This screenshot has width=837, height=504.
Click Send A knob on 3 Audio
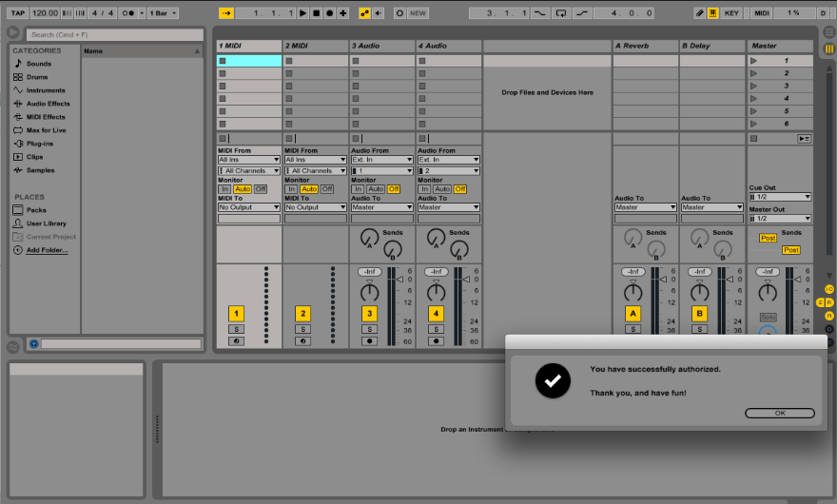click(369, 238)
